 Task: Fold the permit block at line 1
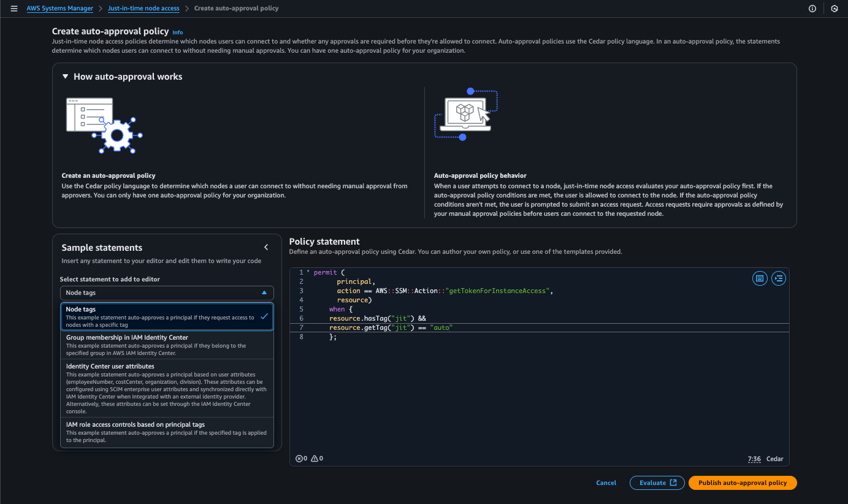(x=308, y=273)
